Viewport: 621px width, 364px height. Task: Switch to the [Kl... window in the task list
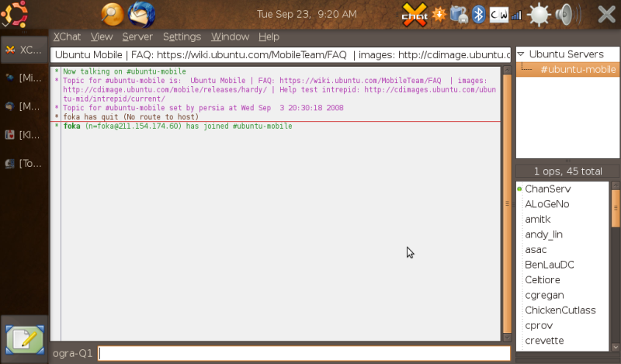[x=24, y=135]
